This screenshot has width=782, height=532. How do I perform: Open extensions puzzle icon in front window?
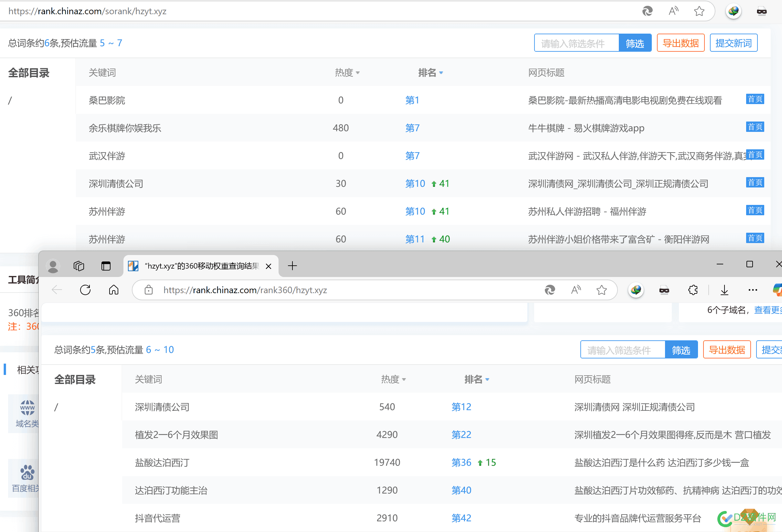pyautogui.click(x=693, y=290)
